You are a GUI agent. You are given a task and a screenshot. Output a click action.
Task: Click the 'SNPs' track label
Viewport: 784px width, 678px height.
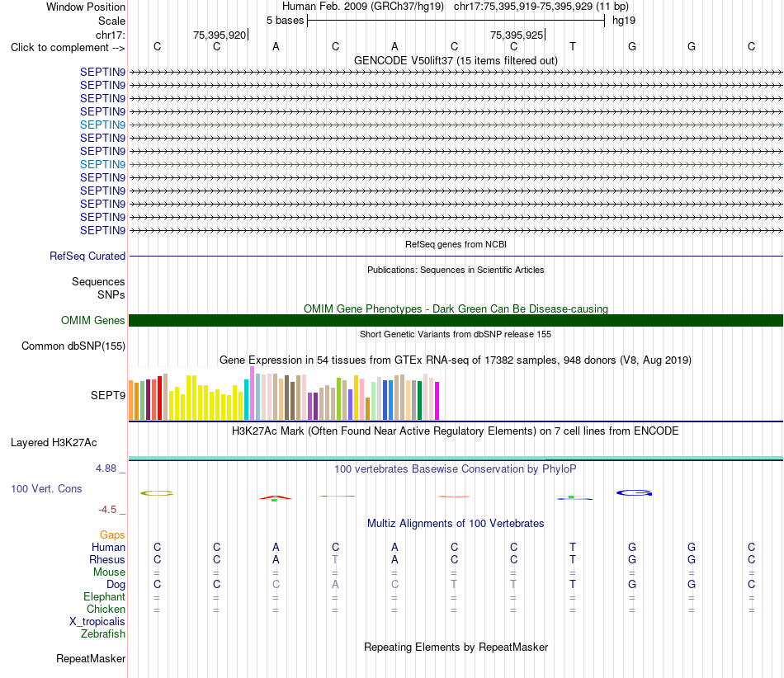[111, 294]
